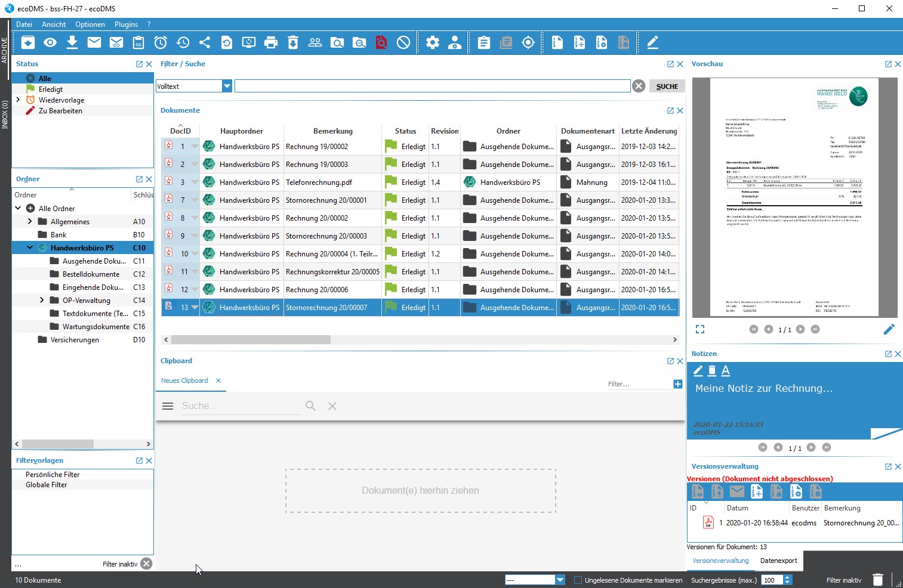Clear the search field with the X button
Screen dimensions: 903x588
pyautogui.click(x=639, y=86)
